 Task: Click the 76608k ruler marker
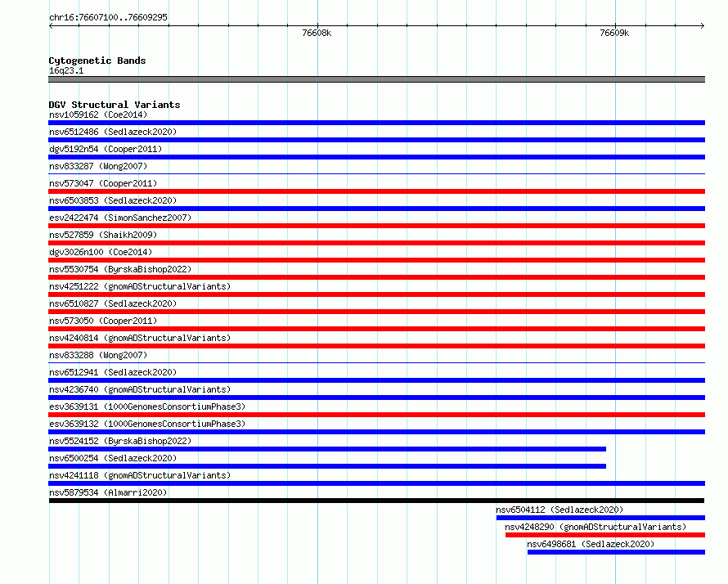[x=317, y=33]
